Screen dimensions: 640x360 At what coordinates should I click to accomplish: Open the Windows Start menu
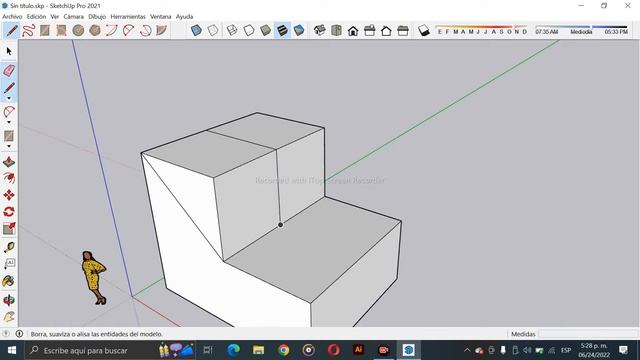tap(12, 350)
